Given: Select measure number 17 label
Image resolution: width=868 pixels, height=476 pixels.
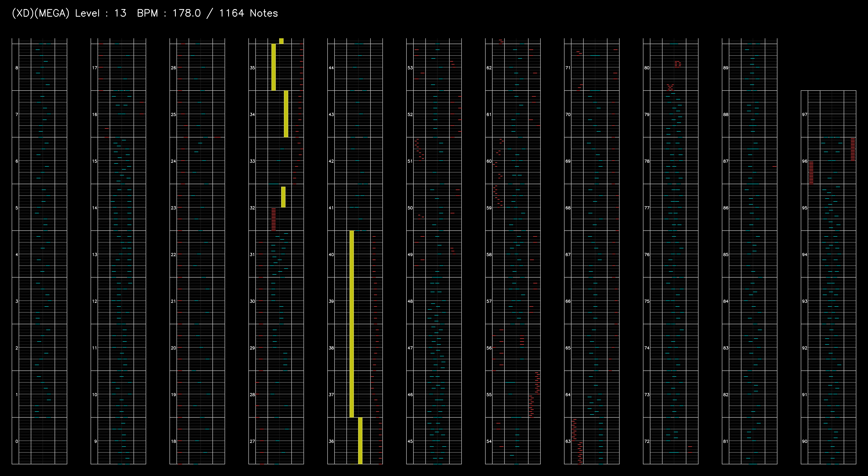Looking at the screenshot, I should [x=95, y=68].
